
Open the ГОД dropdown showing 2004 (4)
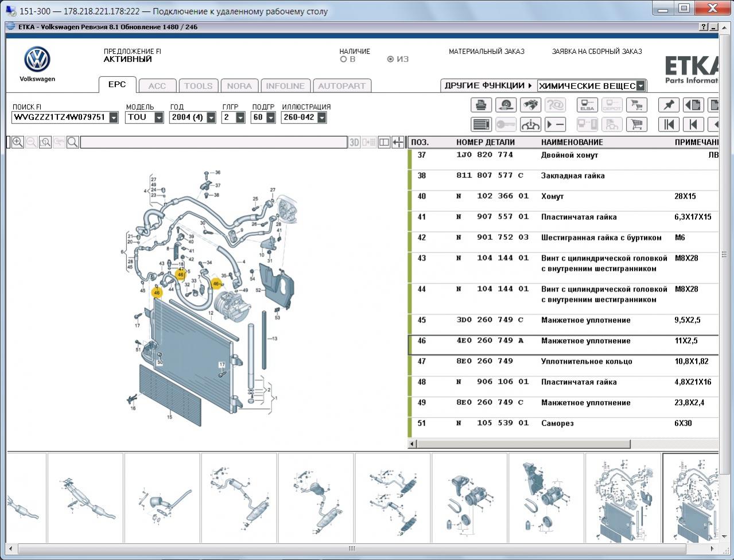click(211, 118)
